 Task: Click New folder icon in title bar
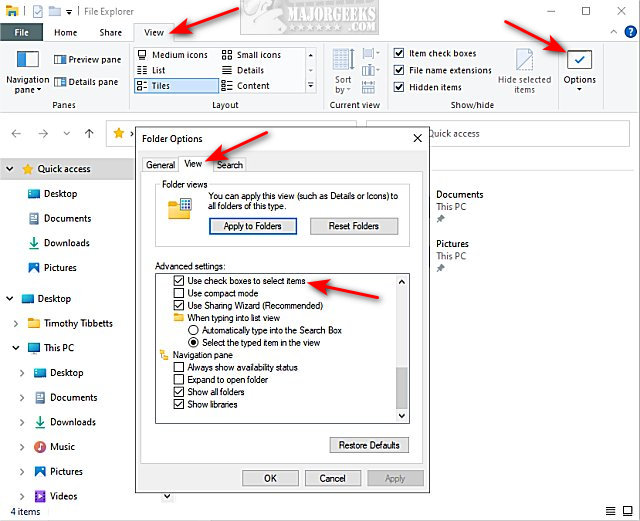tap(55, 11)
